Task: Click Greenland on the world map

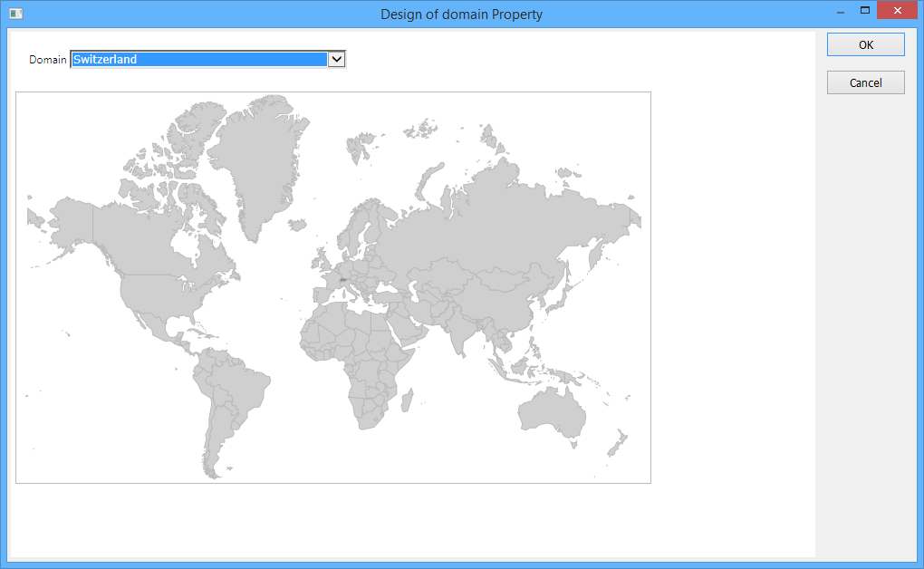Action: 259,165
